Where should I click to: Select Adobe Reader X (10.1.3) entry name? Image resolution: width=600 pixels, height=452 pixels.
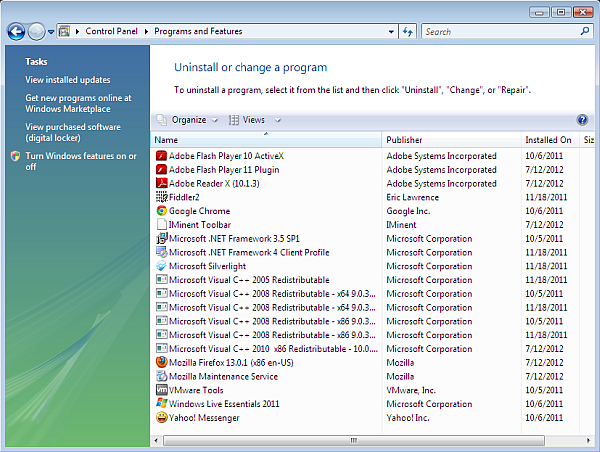tap(214, 183)
